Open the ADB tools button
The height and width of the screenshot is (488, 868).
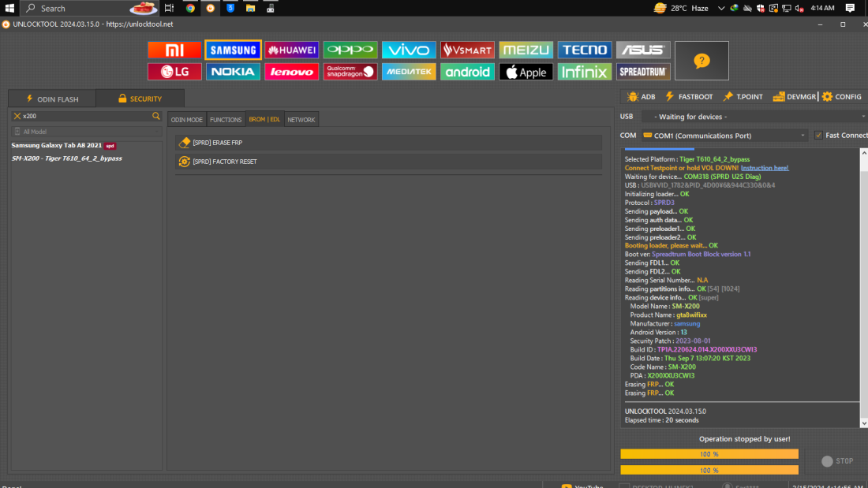coord(641,97)
